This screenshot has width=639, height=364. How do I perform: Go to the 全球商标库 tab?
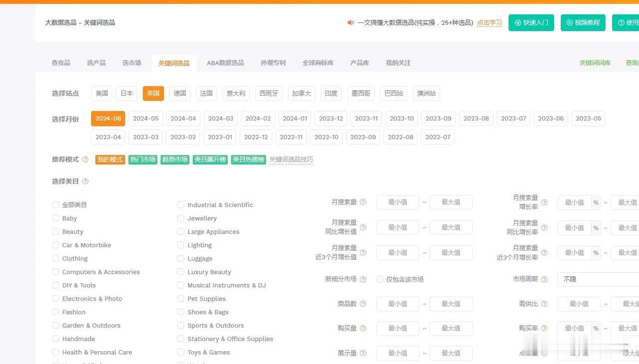point(318,63)
